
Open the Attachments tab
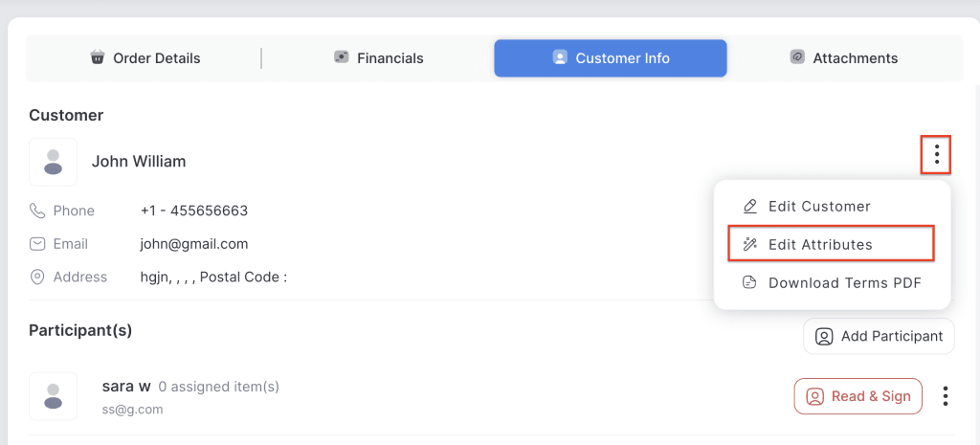point(843,58)
